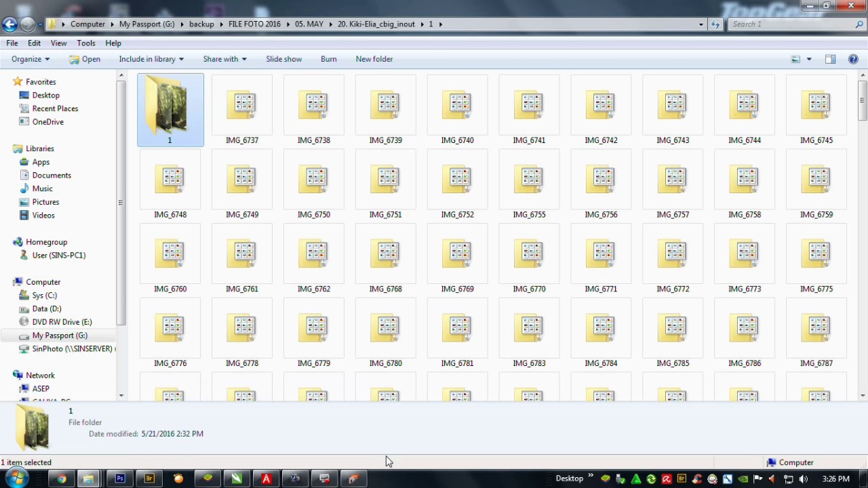Select Homegroup in the sidebar
This screenshot has width=868, height=488.
click(46, 242)
